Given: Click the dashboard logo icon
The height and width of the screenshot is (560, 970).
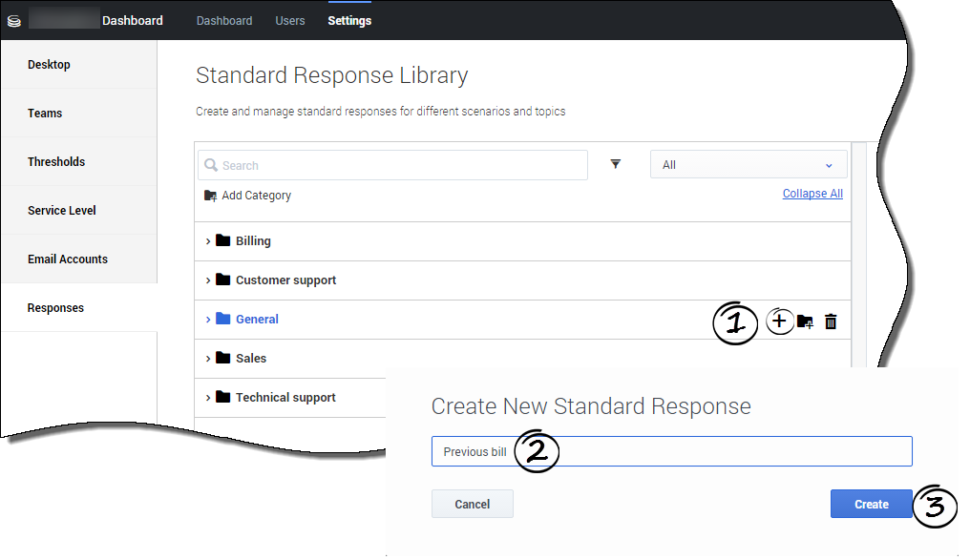Looking at the screenshot, I should (x=14, y=20).
